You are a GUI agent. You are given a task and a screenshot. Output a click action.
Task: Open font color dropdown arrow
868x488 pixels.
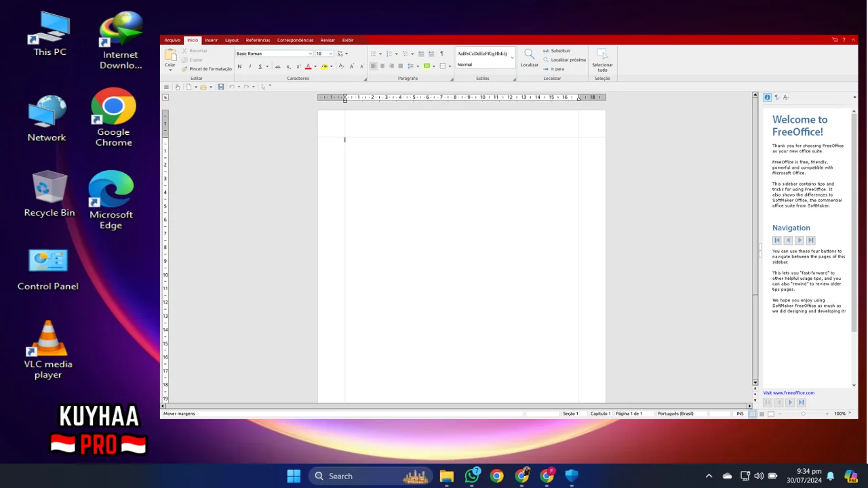click(315, 66)
